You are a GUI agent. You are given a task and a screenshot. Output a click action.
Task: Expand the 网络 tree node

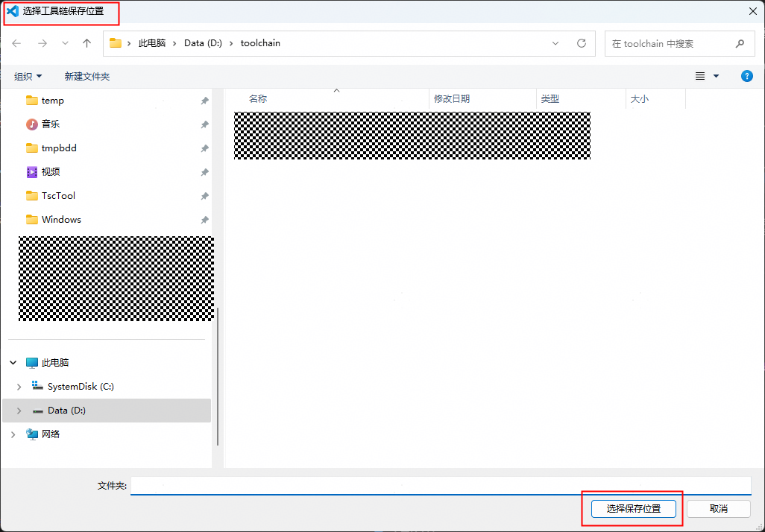(13, 434)
